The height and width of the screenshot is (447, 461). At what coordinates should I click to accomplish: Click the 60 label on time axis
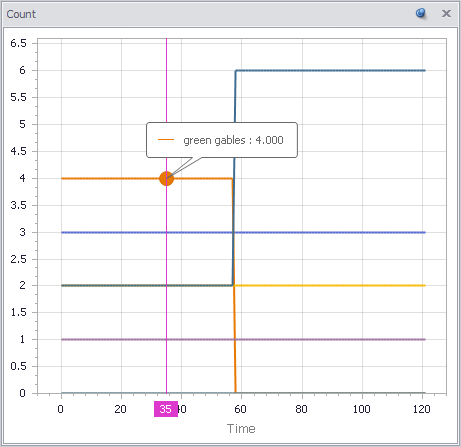tap(240, 409)
